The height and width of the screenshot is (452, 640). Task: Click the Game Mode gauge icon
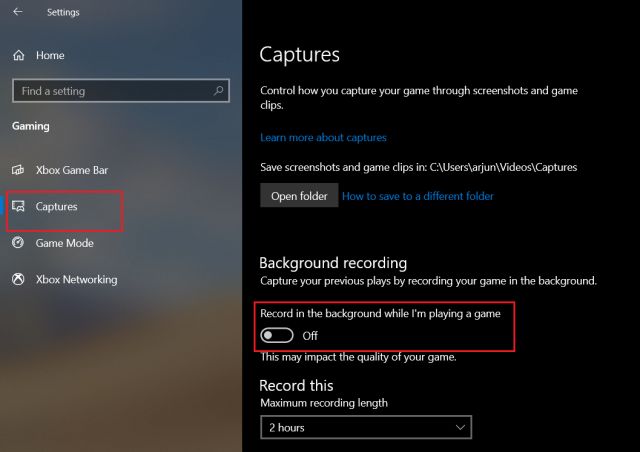click(x=18, y=243)
